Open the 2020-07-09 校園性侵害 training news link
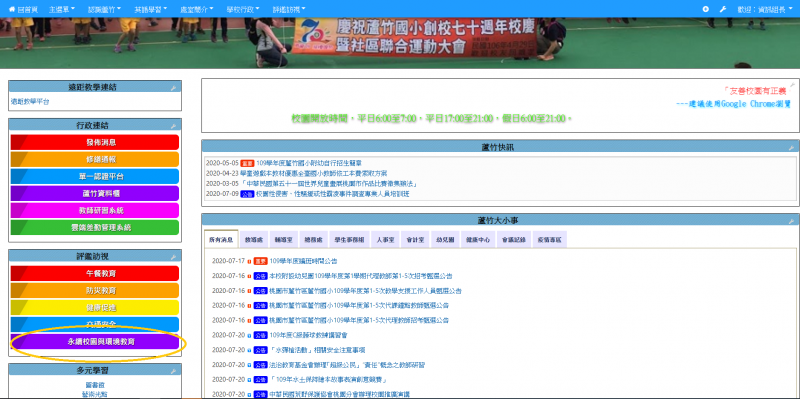This screenshot has height=399, width=800. 333,194
